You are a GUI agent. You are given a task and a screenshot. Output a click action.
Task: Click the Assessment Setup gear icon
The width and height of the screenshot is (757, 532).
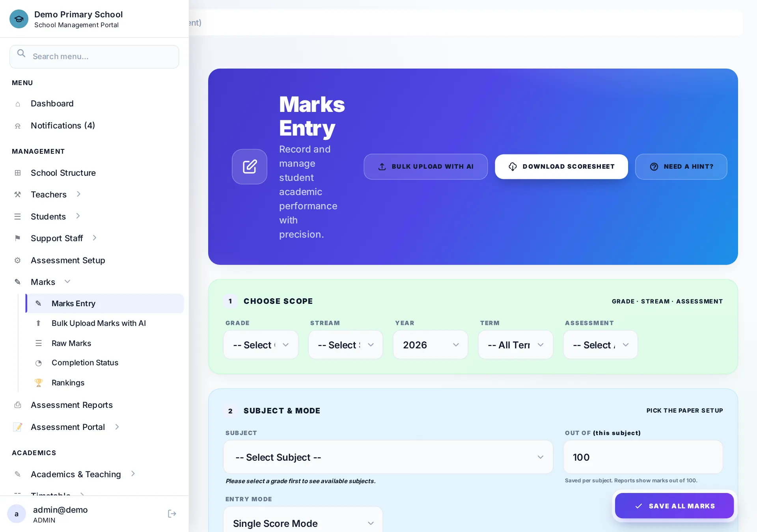[18, 260]
